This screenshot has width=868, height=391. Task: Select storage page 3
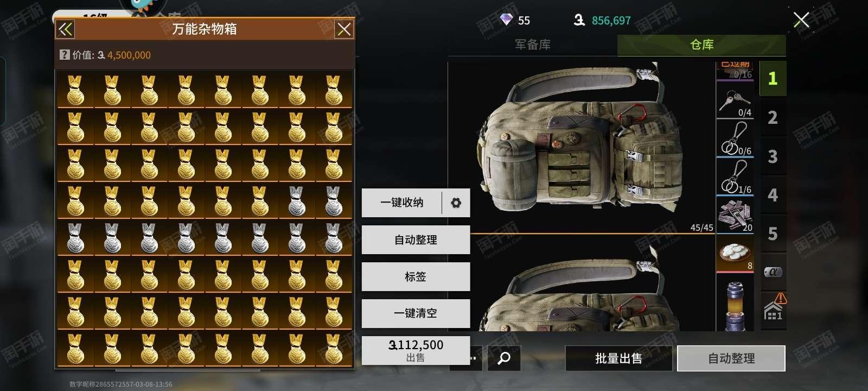point(773,157)
